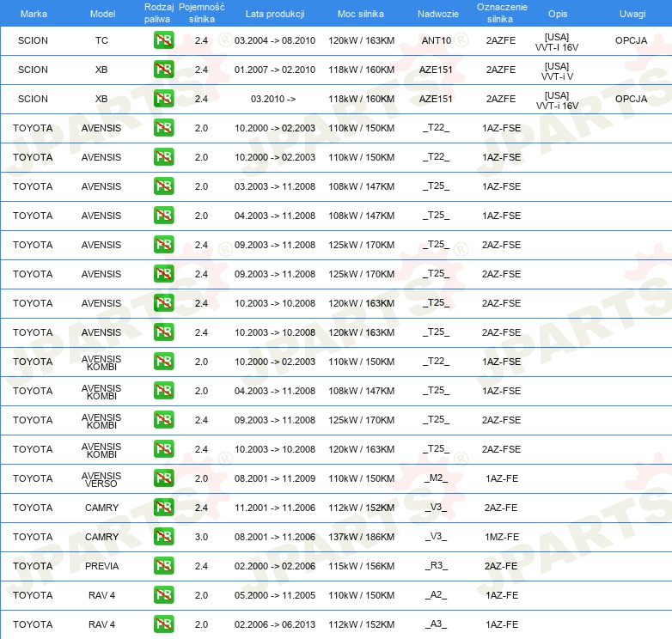This screenshot has height=639, width=672.
Task: Click the 137kW / 186KM power cell
Action: [361, 537]
